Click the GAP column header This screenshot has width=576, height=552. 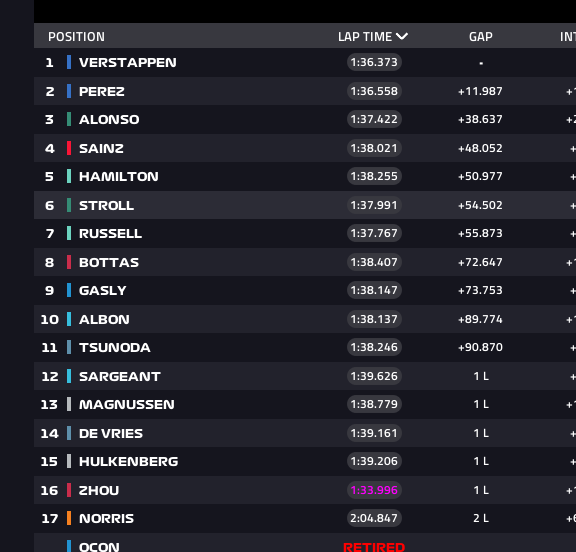click(x=480, y=37)
